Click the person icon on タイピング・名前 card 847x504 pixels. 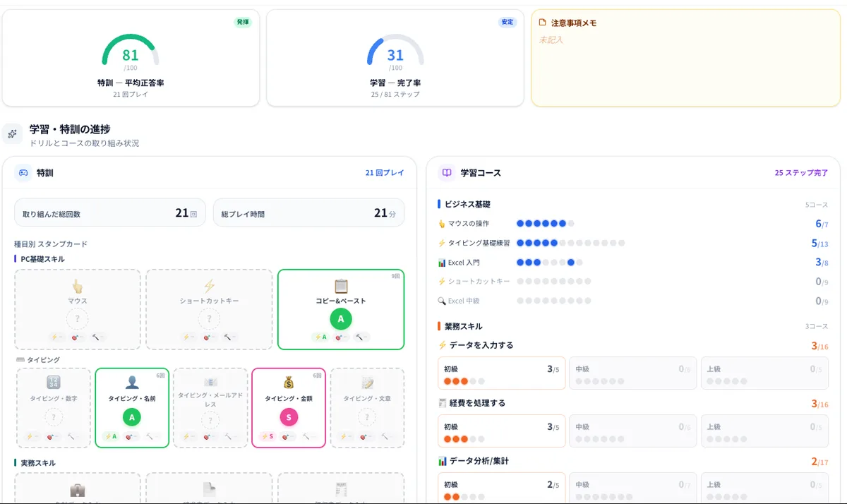coord(132,383)
